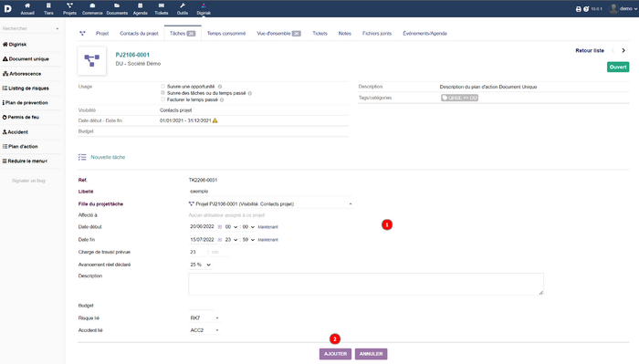The image size is (639, 364).
Task: Click the Dolibarr D logo
Action: (7, 8)
